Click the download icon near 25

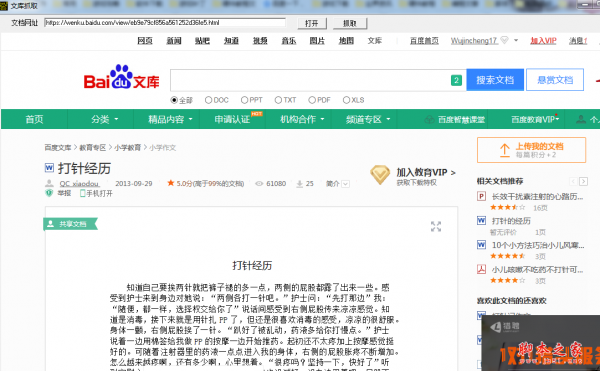300,184
